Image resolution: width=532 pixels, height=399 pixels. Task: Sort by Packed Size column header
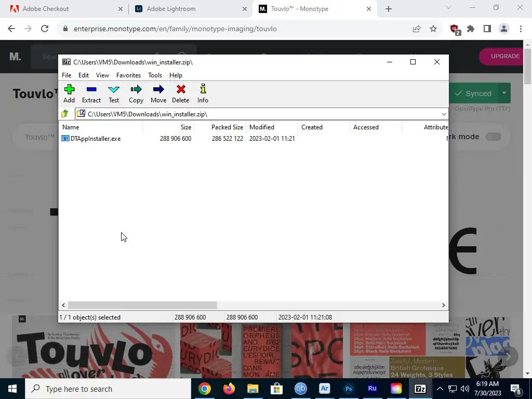220,127
